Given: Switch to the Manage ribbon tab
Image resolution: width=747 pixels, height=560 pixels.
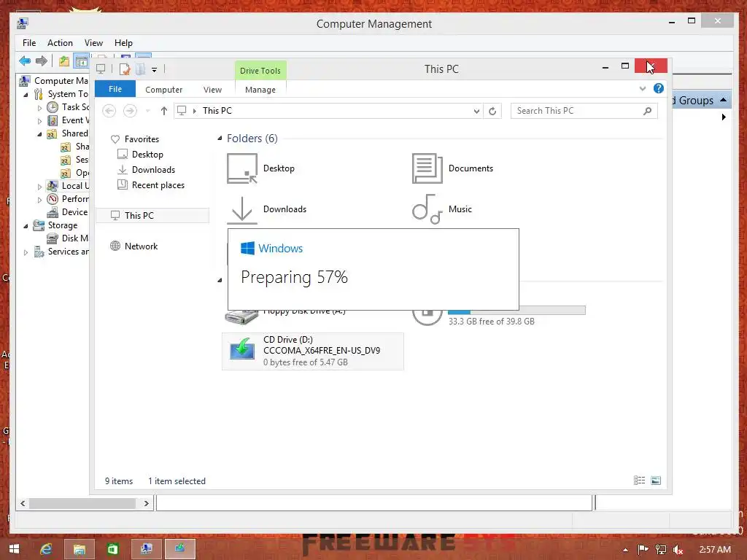Looking at the screenshot, I should click(x=260, y=90).
